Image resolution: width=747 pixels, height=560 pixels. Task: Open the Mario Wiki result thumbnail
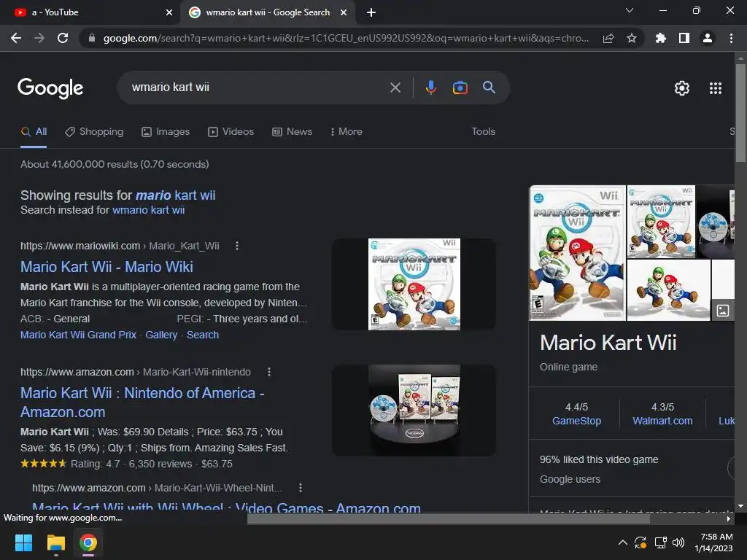pyautogui.click(x=414, y=284)
